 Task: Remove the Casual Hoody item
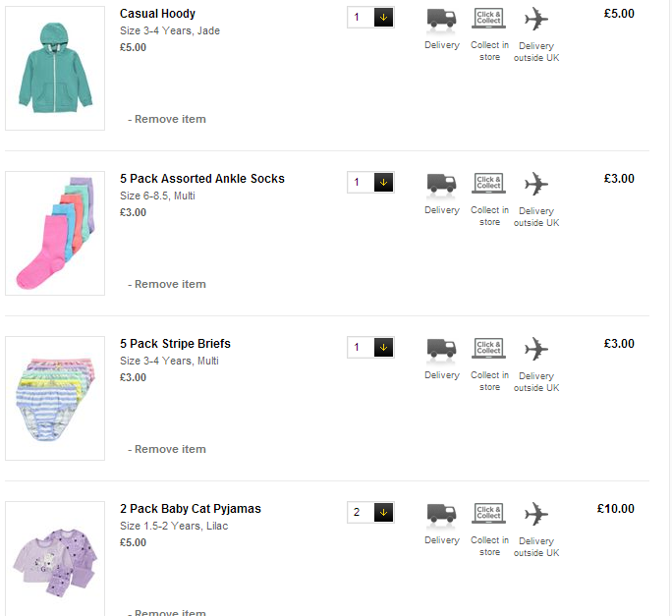170,119
